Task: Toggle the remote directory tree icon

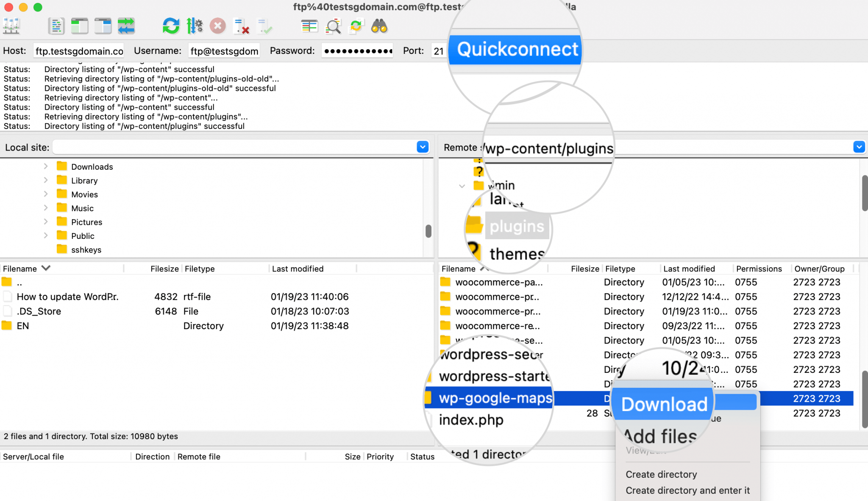Action: tap(103, 26)
